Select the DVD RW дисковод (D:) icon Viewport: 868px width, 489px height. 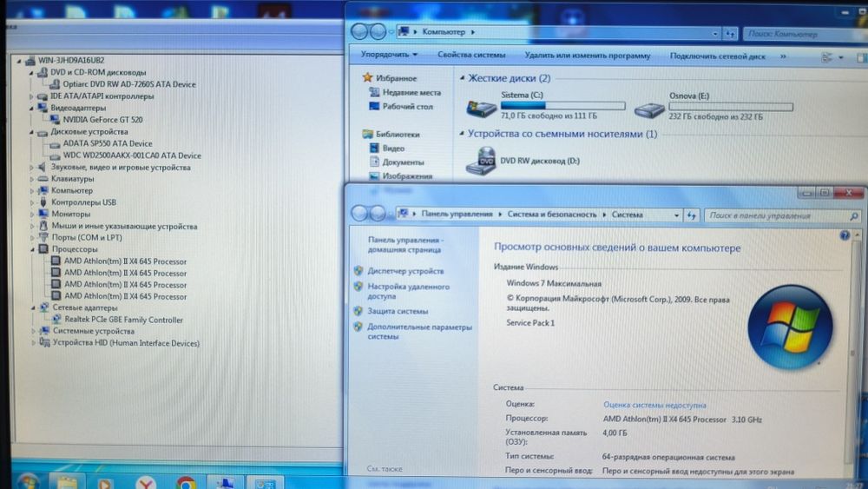481,162
